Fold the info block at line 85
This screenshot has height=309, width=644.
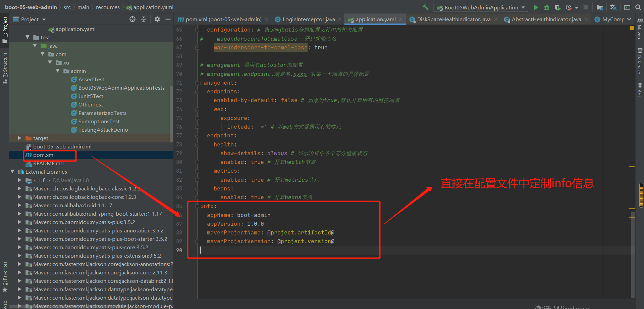click(x=197, y=206)
